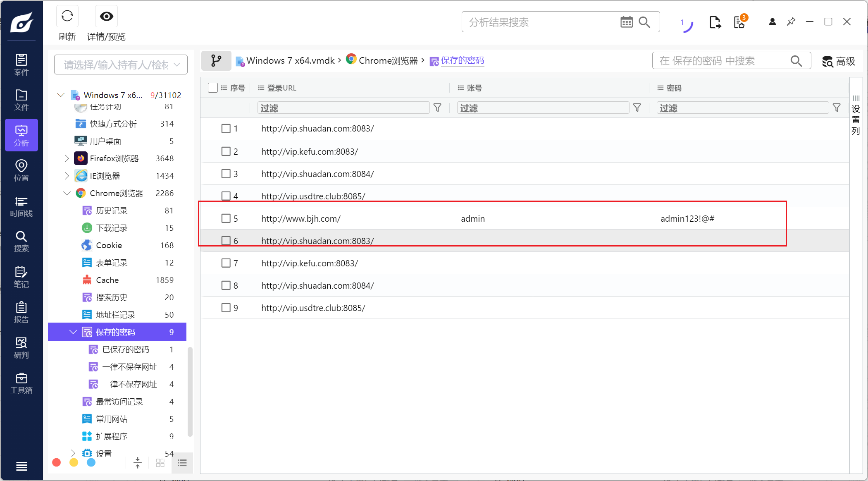Click the branch tree icon beside breadcrumb
The width and height of the screenshot is (868, 481).
(216, 61)
